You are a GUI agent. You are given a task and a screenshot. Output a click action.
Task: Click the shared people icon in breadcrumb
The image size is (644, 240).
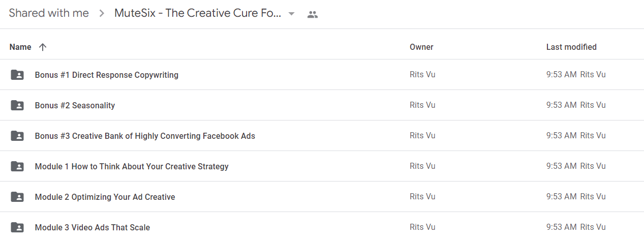tap(313, 15)
